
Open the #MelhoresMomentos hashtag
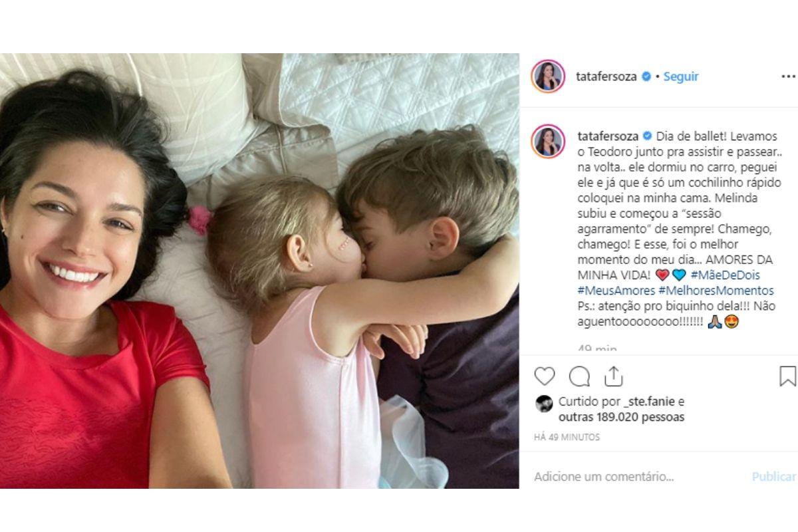pos(716,291)
